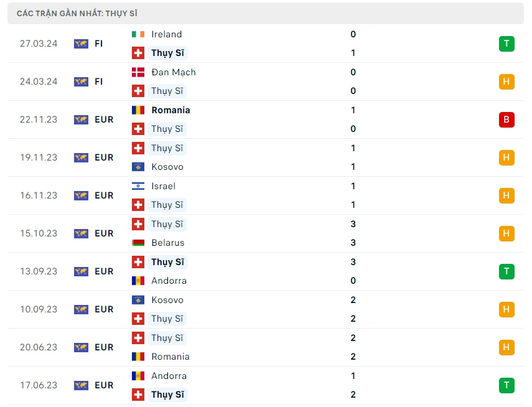Click the Denmark flag next to Đan Mạch
The width and height of the screenshot is (532, 407).
point(138,72)
